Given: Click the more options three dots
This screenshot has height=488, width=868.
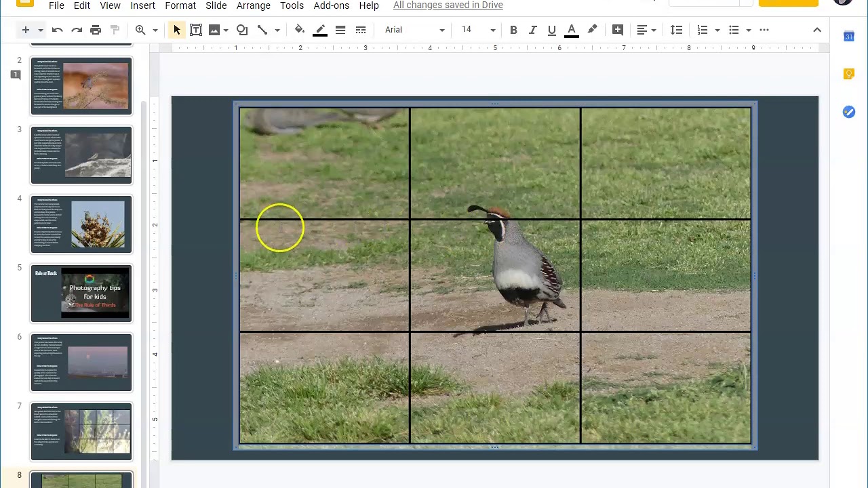Looking at the screenshot, I should pos(764,30).
